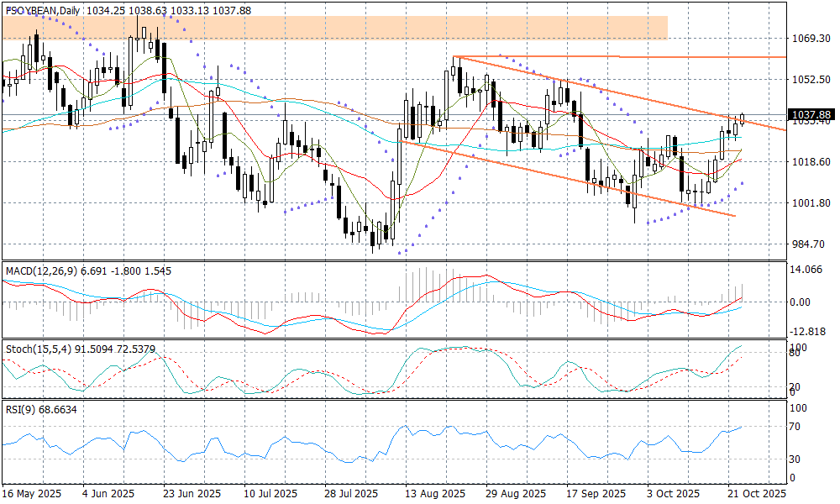Select the Stoch(15,5,4) indicator label
This screenshot has width=840, height=504.
[x=35, y=348]
